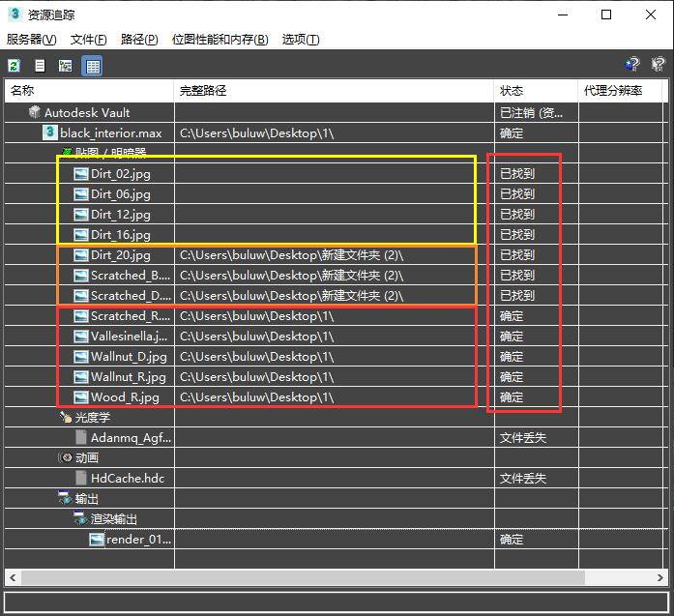Click the black_interior.max file icon
The height and width of the screenshot is (616, 674).
50,132
